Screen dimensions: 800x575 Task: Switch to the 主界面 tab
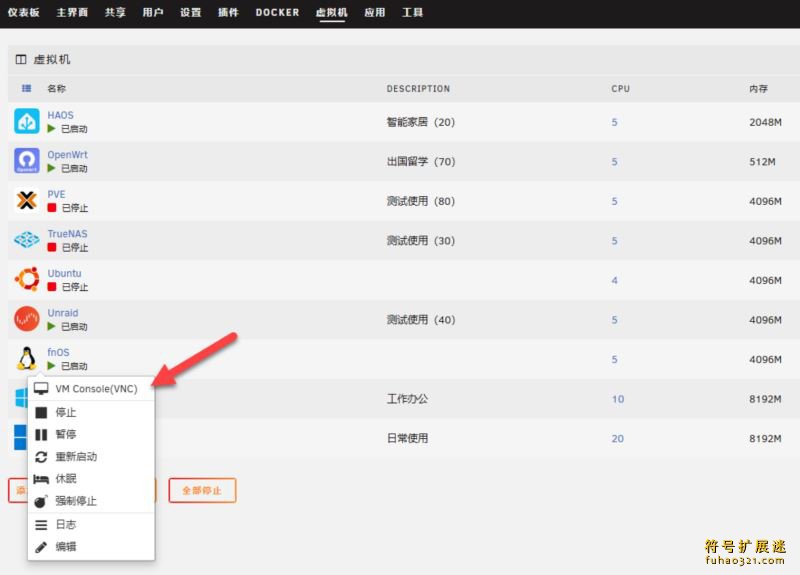(x=72, y=12)
